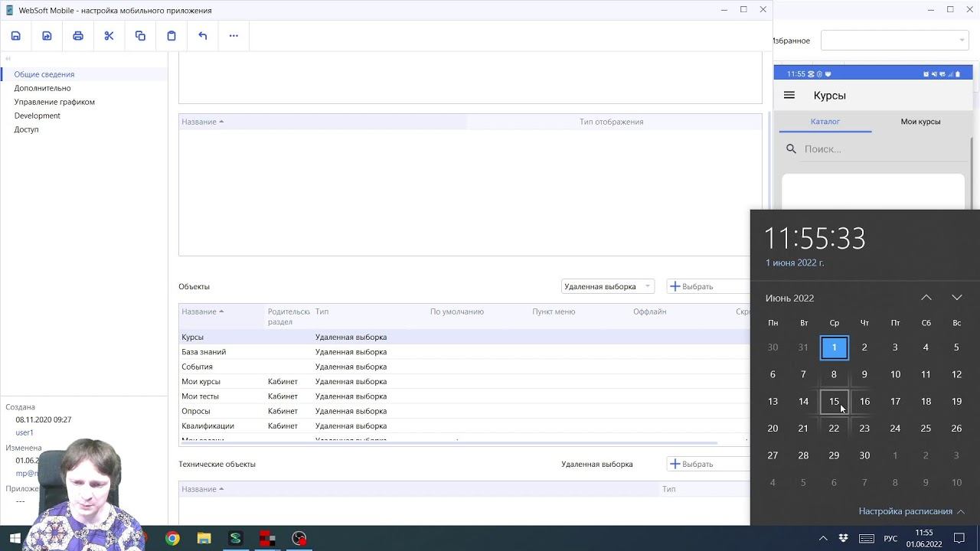The height and width of the screenshot is (551, 980).
Task: Collapse the Настройка расписания agenda section
Action: (911, 511)
